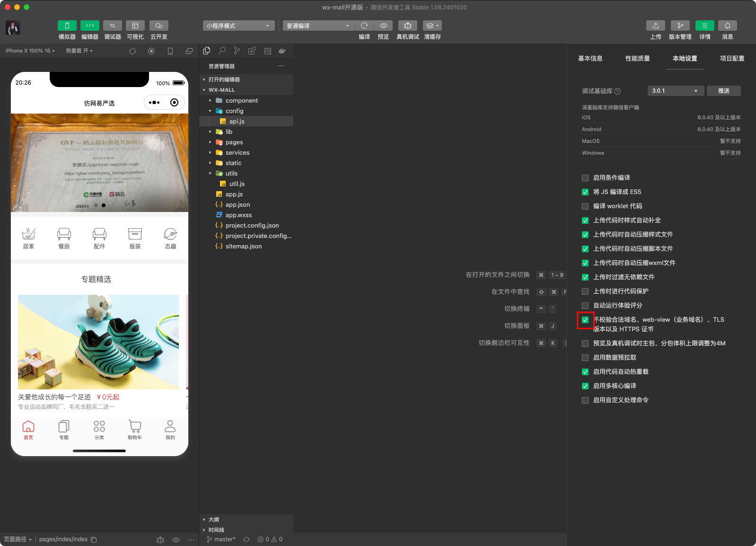
Task: Open the source control branch icon
Action: (237, 51)
